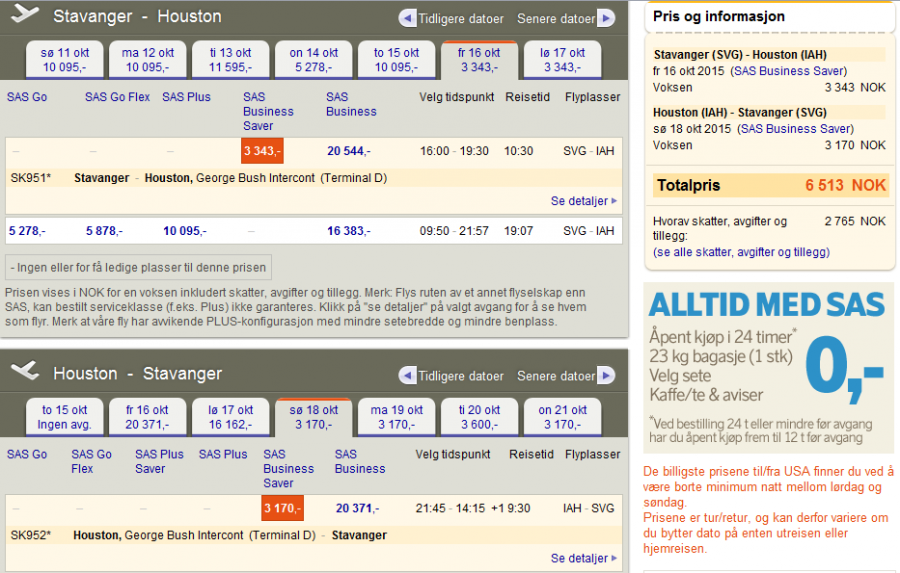
Task: Click the earlier dates arrow for Stavanger - Houston
Action: [x=407, y=19]
